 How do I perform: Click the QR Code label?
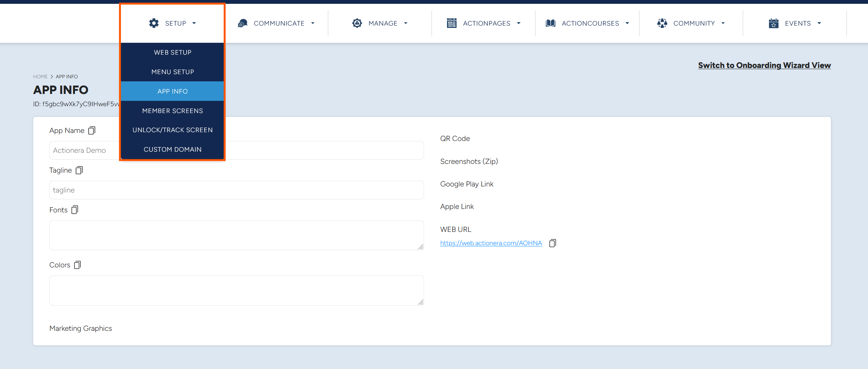455,139
